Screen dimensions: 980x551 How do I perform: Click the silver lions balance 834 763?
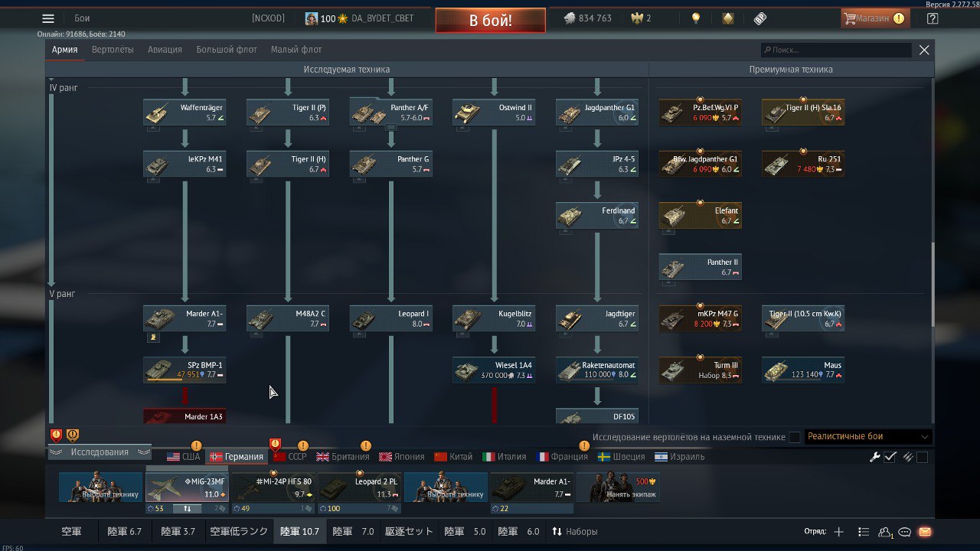coord(588,18)
